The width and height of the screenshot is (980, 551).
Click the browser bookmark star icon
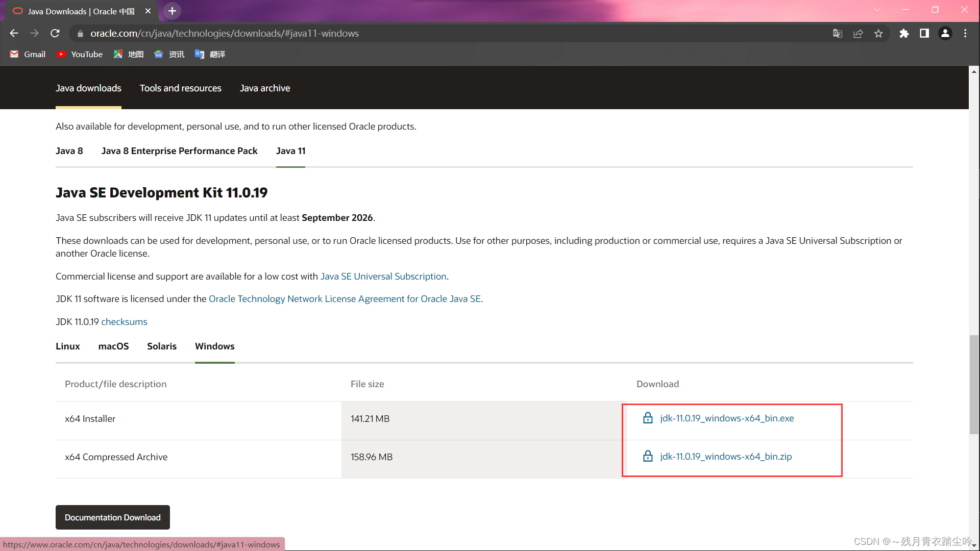879,33
